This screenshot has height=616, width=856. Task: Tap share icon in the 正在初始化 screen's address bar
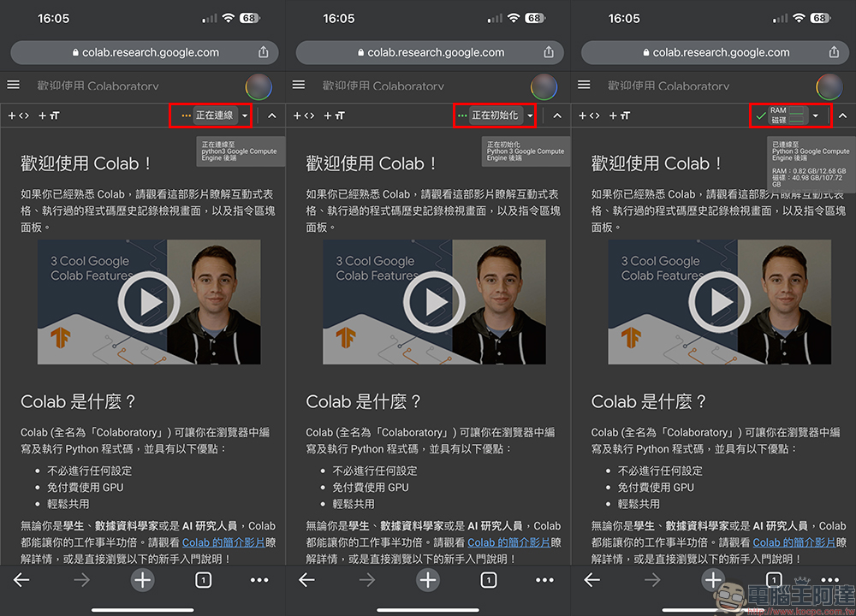(x=549, y=52)
